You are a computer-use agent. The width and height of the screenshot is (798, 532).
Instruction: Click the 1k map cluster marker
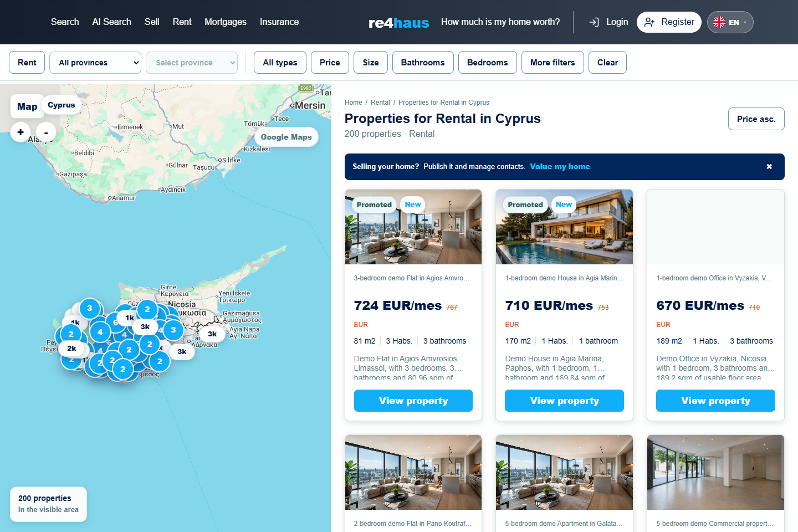pos(130,318)
